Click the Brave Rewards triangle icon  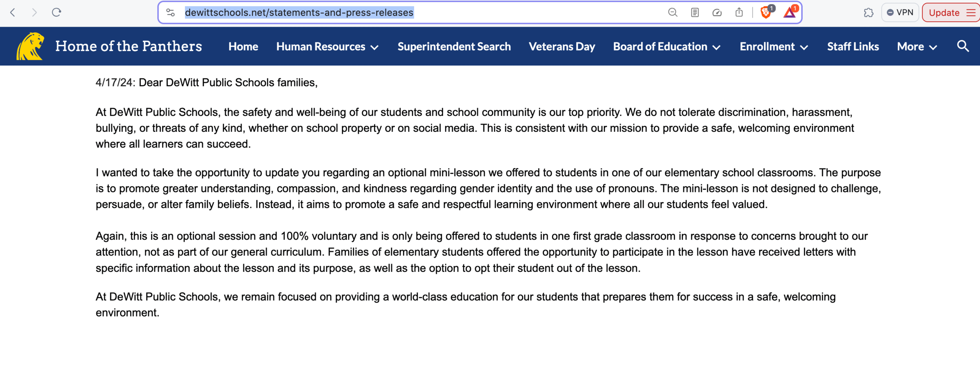click(x=790, y=13)
